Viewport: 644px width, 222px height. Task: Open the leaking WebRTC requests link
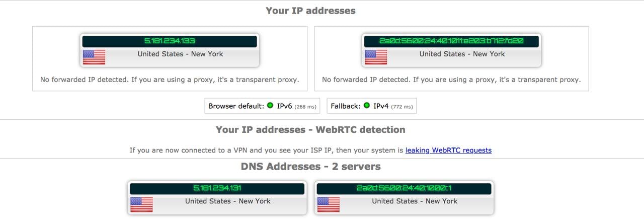click(x=448, y=150)
